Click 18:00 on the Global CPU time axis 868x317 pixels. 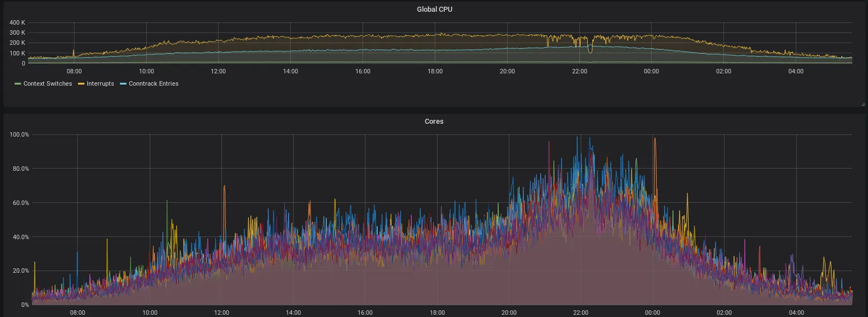coord(435,71)
